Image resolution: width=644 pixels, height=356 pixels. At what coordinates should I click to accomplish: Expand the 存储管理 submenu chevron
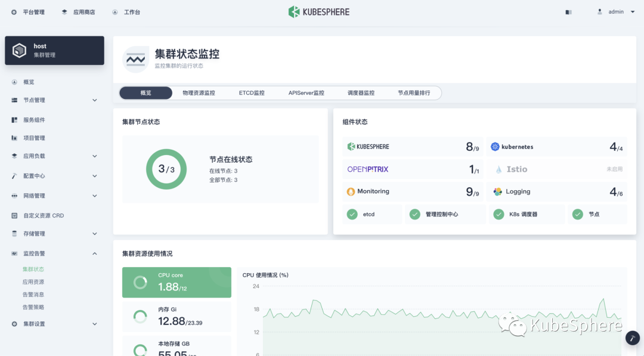click(94, 234)
